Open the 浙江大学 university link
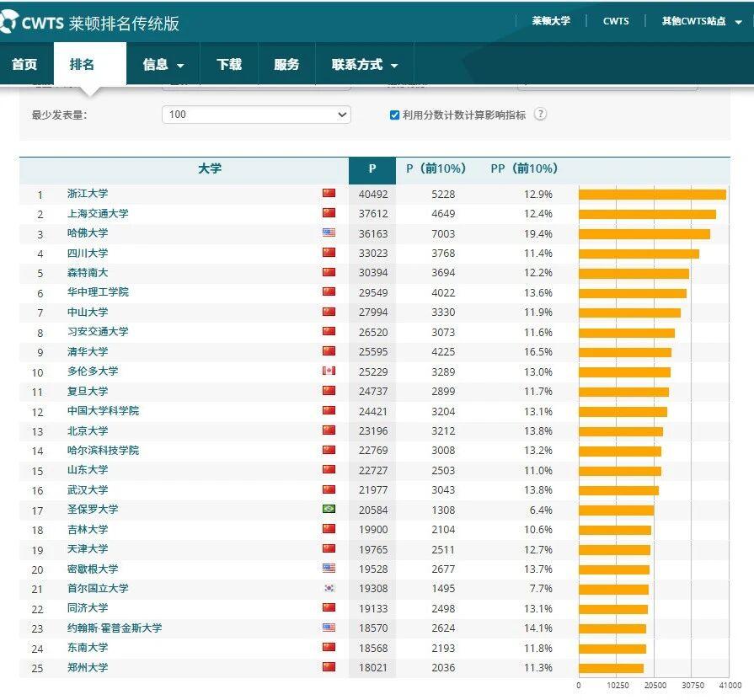The height and width of the screenshot is (700, 754). point(88,194)
